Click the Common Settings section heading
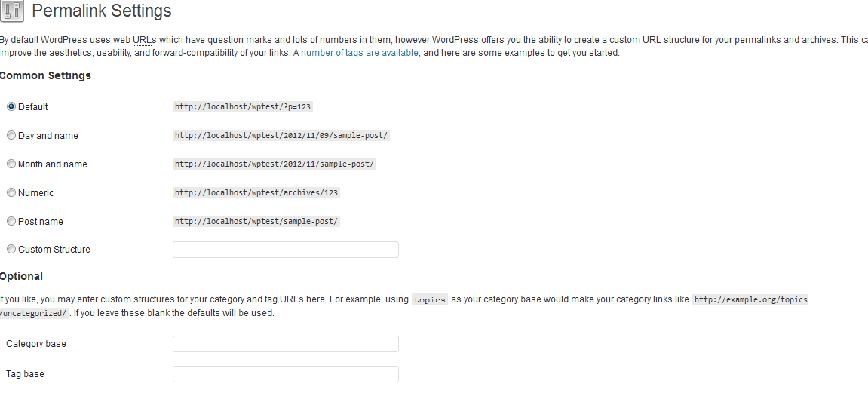Image resolution: width=868 pixels, height=396 pixels. point(45,76)
